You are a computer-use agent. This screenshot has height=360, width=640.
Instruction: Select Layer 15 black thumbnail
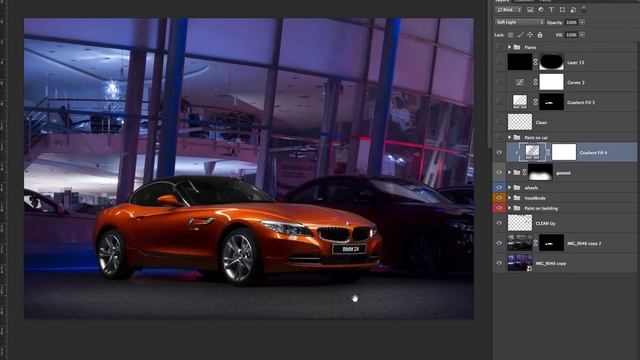tap(520, 62)
